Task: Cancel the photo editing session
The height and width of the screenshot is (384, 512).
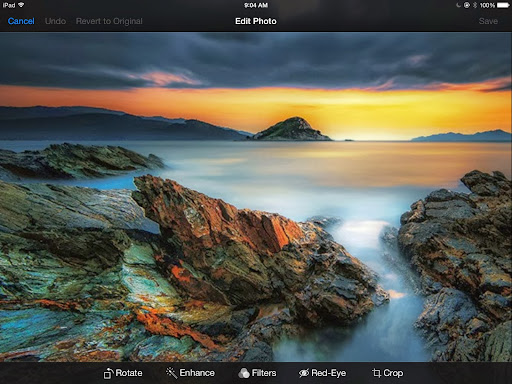Action: point(21,21)
